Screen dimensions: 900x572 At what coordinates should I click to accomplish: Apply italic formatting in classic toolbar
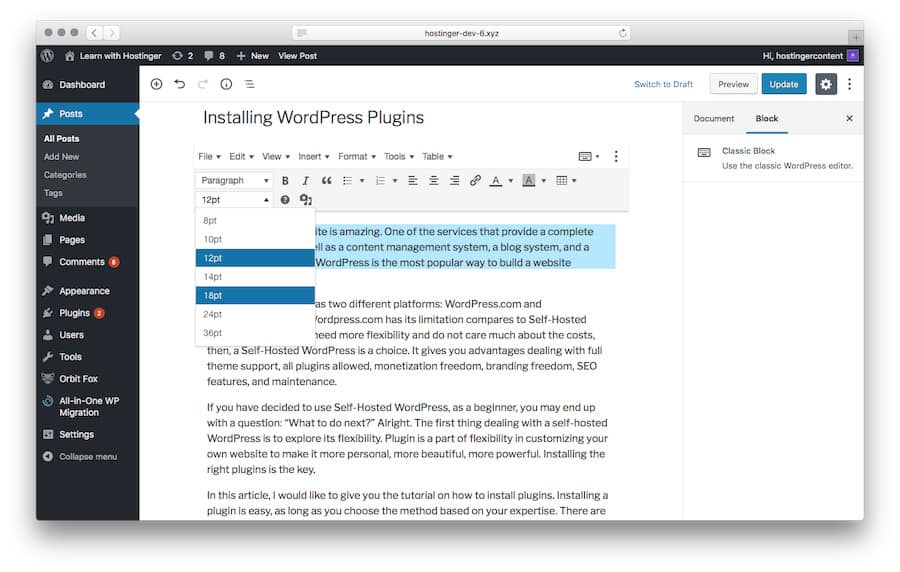pyautogui.click(x=305, y=181)
